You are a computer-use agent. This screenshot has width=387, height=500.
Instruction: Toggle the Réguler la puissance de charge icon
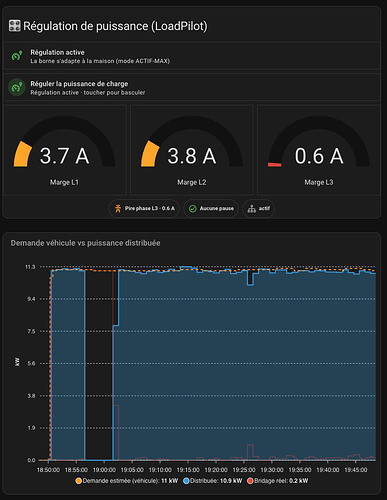coord(17,87)
